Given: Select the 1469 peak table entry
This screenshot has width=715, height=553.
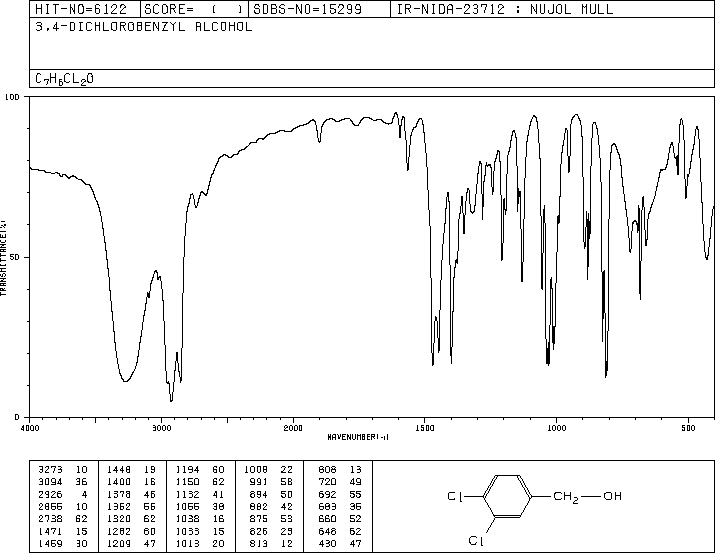Looking at the screenshot, I should [x=63, y=543].
